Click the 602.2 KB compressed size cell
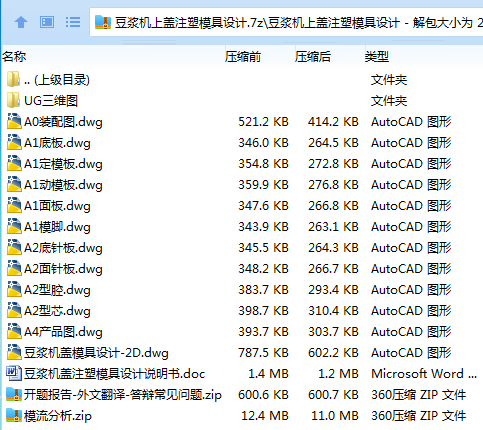The width and height of the screenshot is (483, 430). tap(333, 353)
